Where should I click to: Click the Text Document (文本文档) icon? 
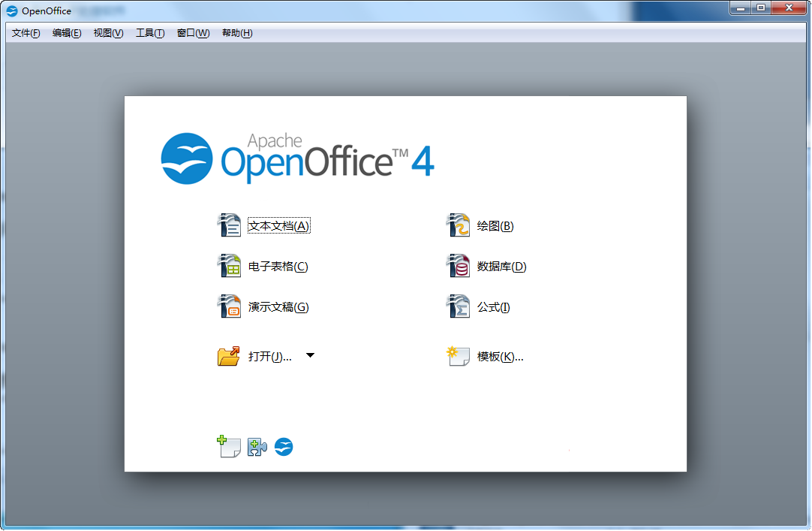pos(229,225)
